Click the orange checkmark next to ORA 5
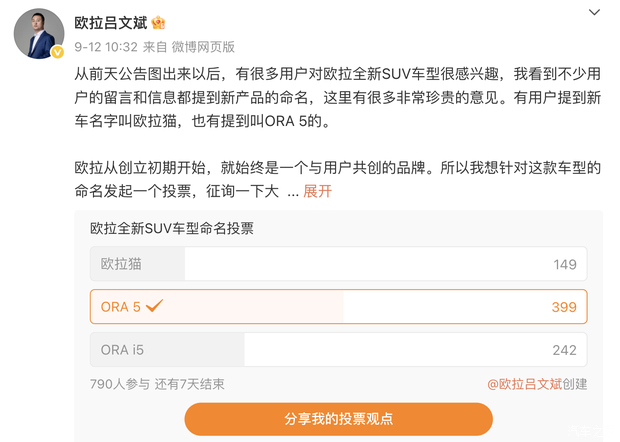 click(155, 306)
